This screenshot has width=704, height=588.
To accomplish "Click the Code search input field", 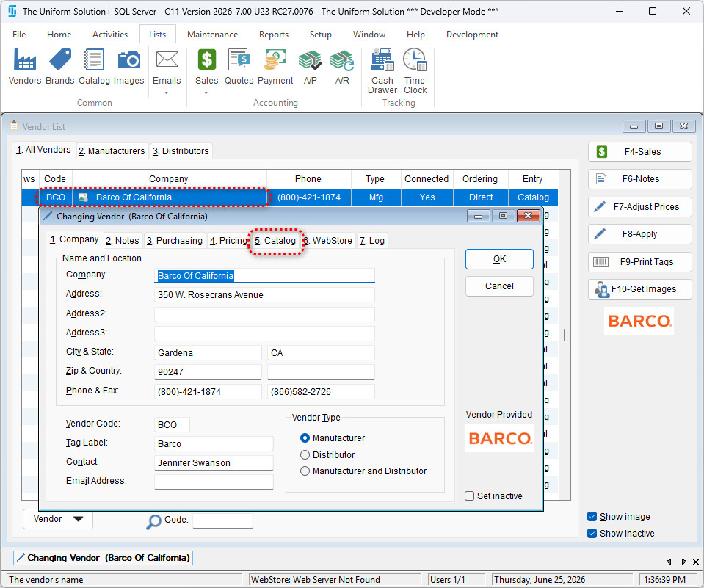I will [222, 520].
